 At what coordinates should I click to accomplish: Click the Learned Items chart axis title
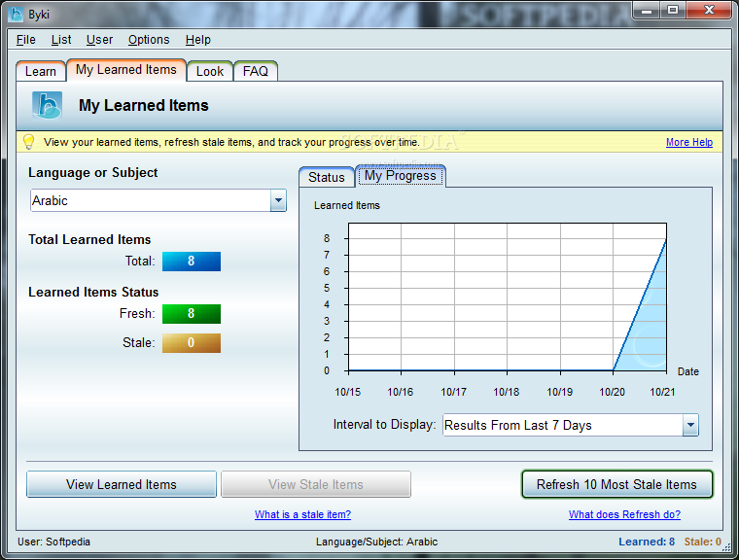click(347, 205)
